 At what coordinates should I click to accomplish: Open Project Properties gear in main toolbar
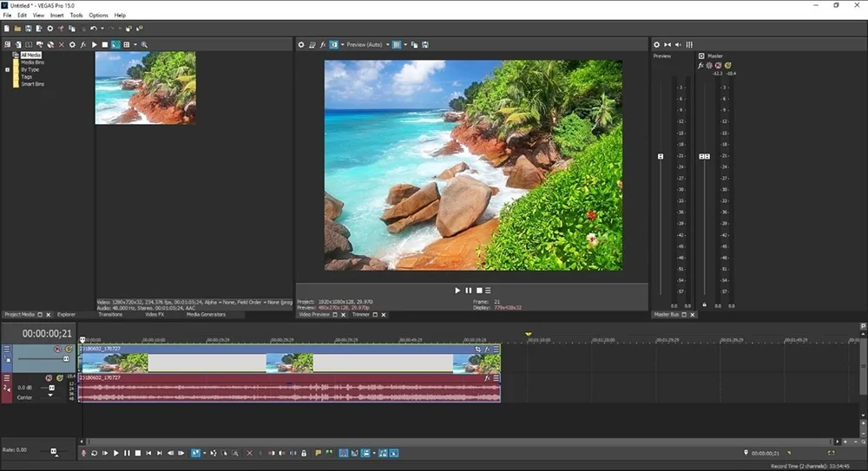(49, 29)
